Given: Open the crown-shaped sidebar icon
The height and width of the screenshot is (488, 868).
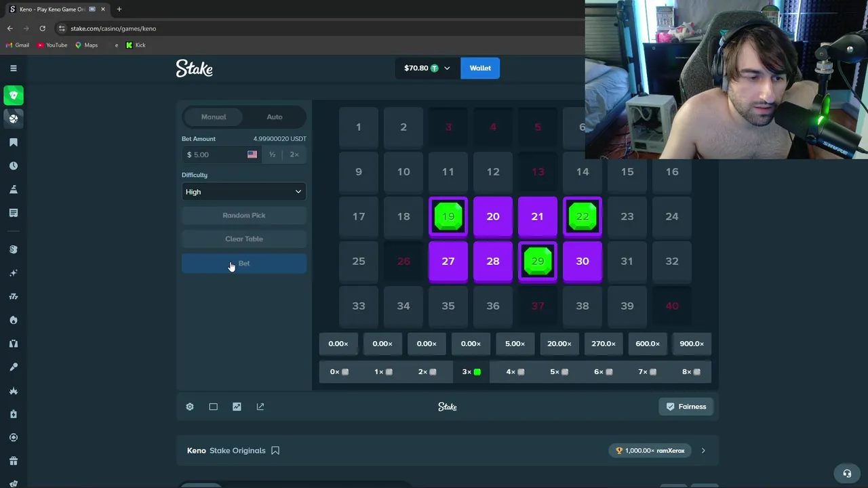Looking at the screenshot, I should pos(13,390).
